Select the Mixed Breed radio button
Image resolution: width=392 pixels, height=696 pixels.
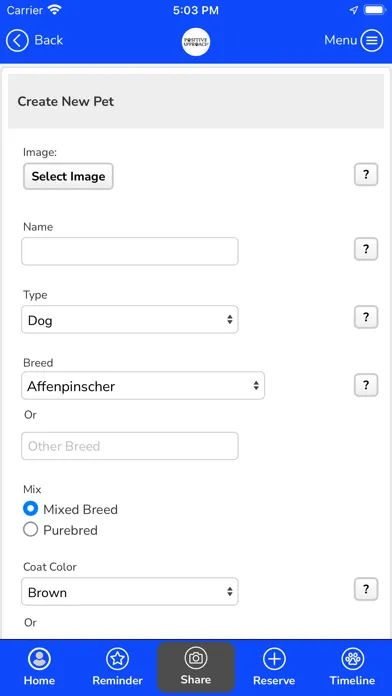[x=30, y=509]
